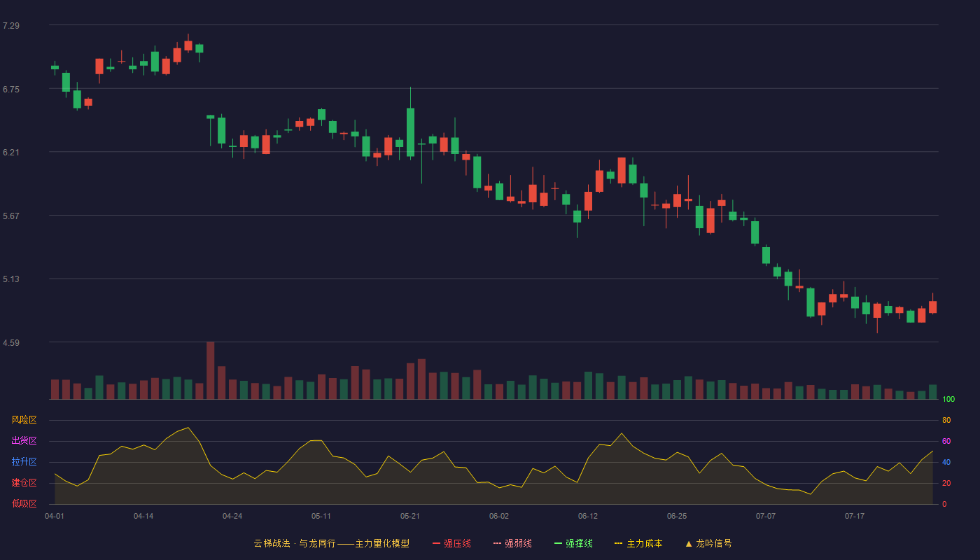Click the 05-21 date label
This screenshot has width=980, height=560.
coord(410,516)
